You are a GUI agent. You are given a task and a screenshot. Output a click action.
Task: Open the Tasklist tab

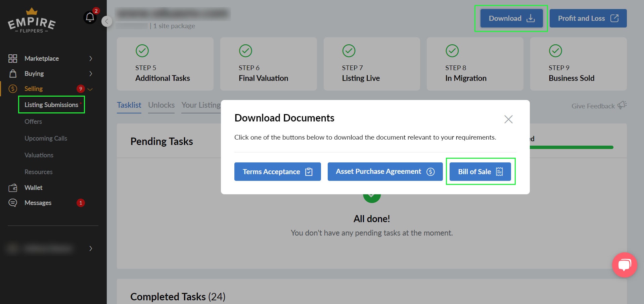pyautogui.click(x=129, y=105)
